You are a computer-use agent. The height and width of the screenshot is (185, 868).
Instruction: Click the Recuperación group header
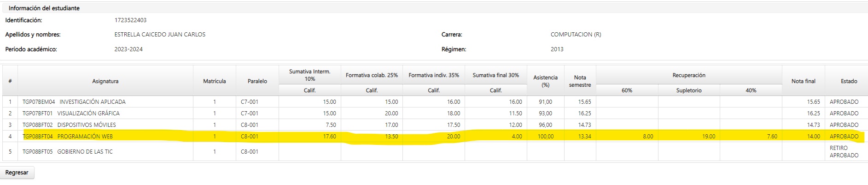tap(689, 75)
